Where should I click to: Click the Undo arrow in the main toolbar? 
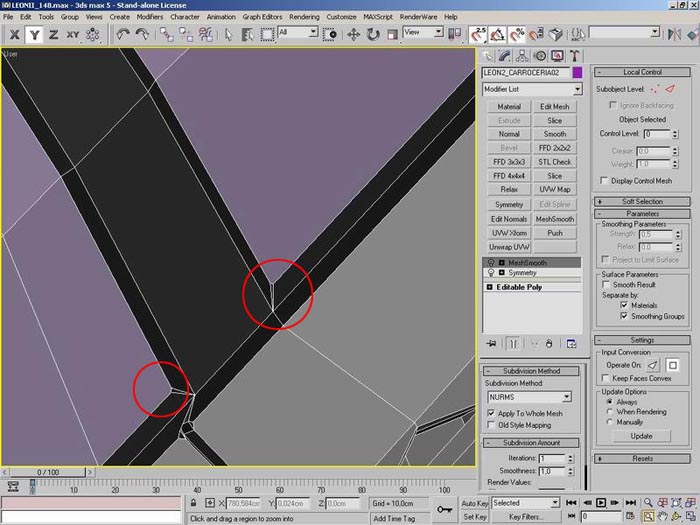coord(123,34)
